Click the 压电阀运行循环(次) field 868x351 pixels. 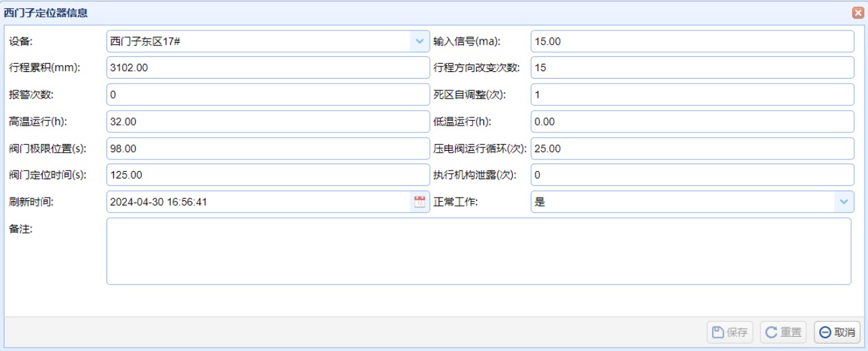692,149
